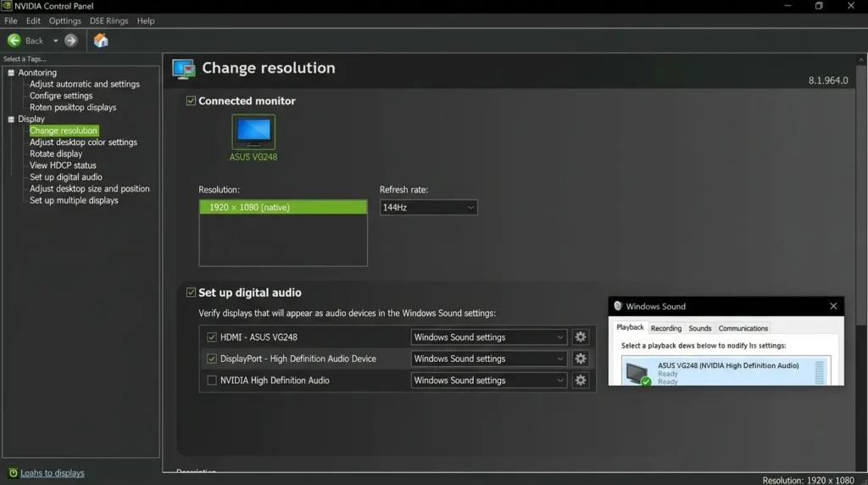Open gear settings for NVIDIA High Definition Audio
Image resolution: width=868 pixels, height=485 pixels.
(x=580, y=380)
